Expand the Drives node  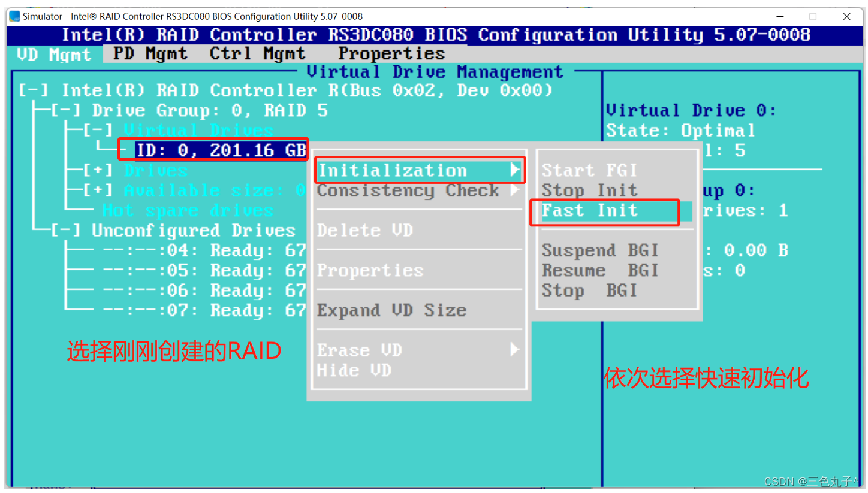(97, 171)
